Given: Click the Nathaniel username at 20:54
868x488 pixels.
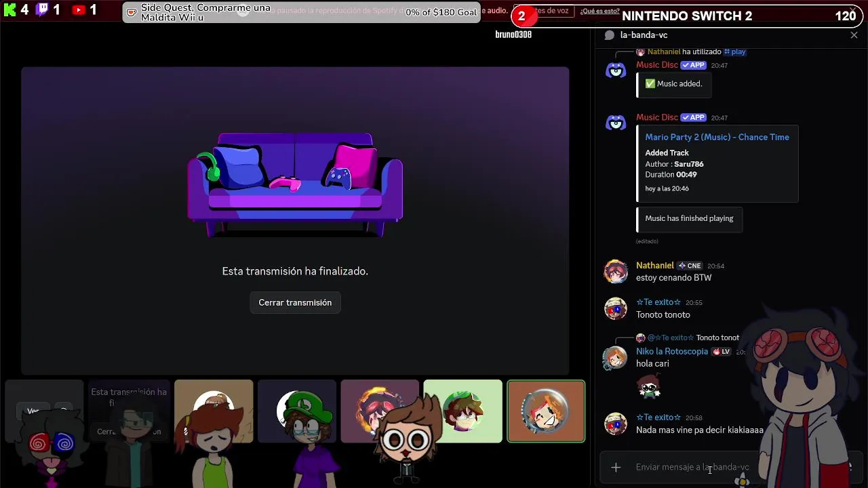Looking at the screenshot, I should click(x=655, y=266).
